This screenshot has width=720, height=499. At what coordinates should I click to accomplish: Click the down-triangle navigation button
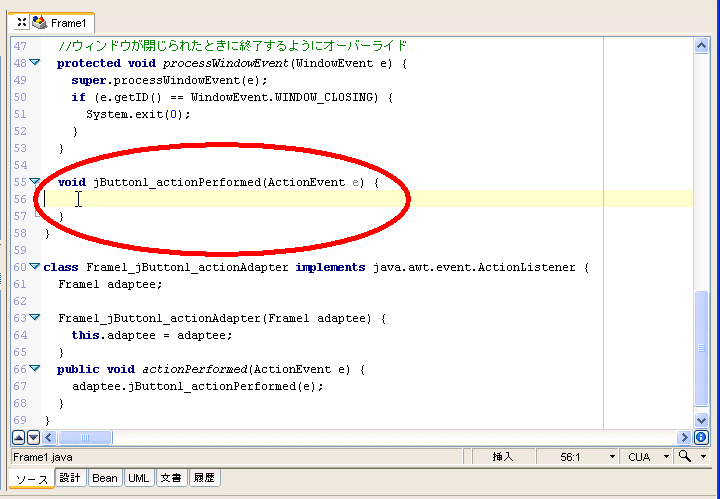coord(33,437)
